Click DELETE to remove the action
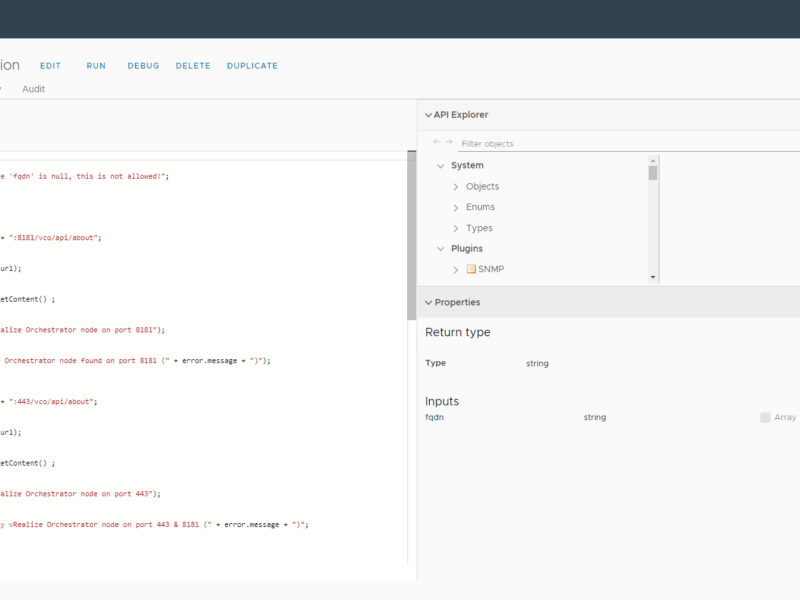This screenshot has width=800, height=600. pyautogui.click(x=193, y=65)
